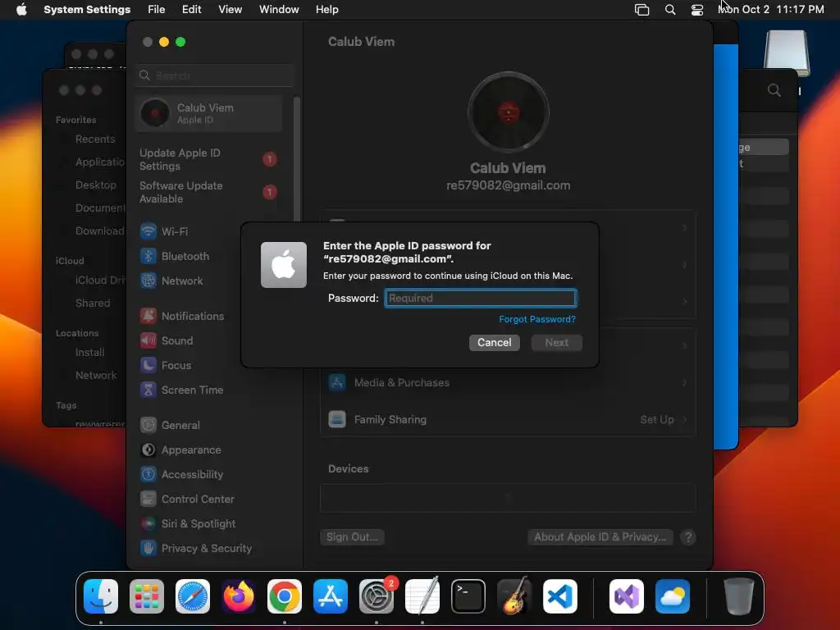
Task: Open the Edit menu
Action: coord(191,9)
